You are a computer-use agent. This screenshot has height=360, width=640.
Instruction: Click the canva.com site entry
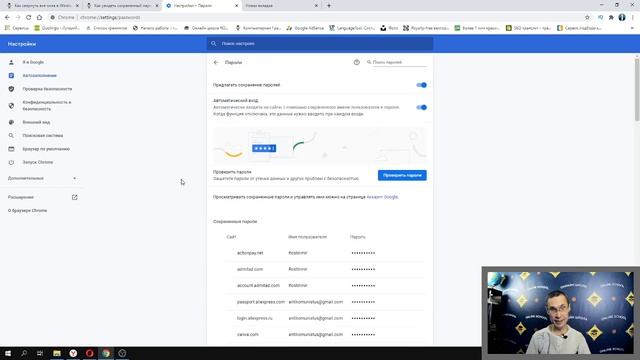(x=247, y=335)
